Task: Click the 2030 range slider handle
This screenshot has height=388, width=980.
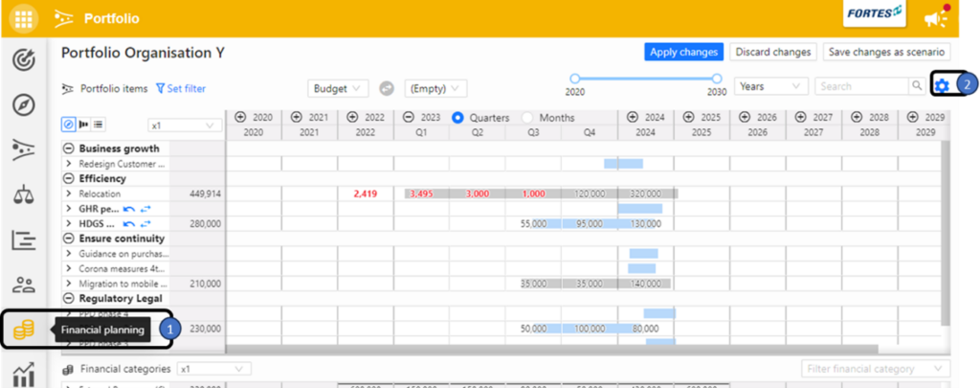Action: click(x=717, y=79)
